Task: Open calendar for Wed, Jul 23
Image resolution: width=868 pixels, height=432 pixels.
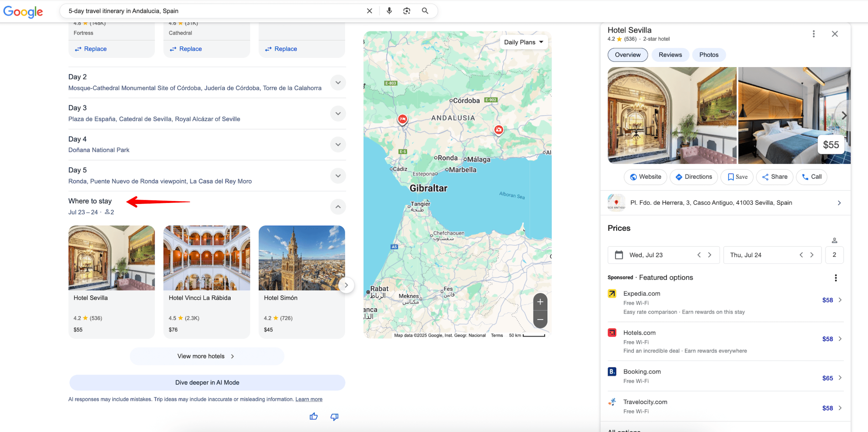Action: [619, 255]
